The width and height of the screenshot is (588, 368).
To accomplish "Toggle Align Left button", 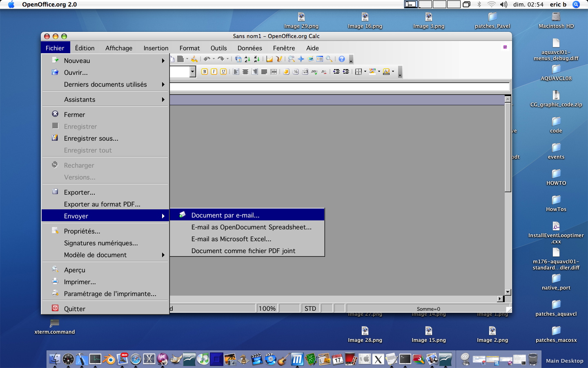I will pos(236,72).
